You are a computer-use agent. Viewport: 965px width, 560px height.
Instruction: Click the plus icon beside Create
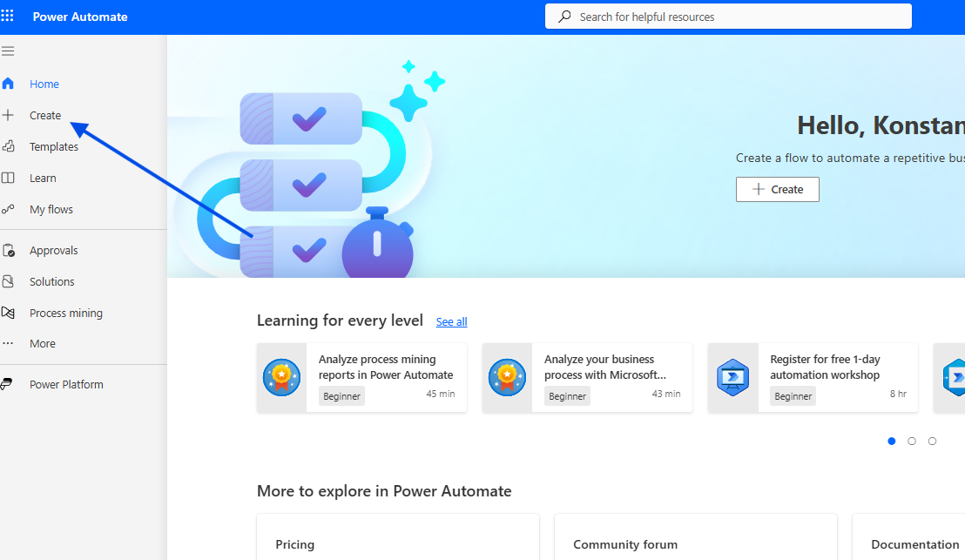8,115
